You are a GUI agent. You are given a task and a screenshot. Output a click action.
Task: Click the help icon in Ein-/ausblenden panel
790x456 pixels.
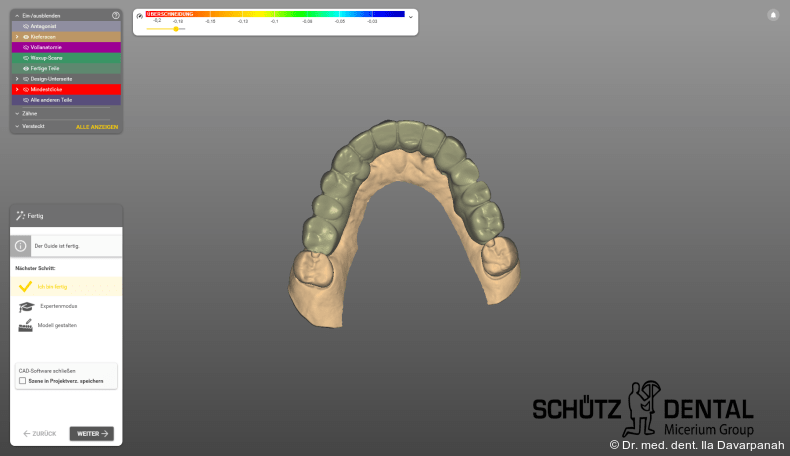(116, 16)
